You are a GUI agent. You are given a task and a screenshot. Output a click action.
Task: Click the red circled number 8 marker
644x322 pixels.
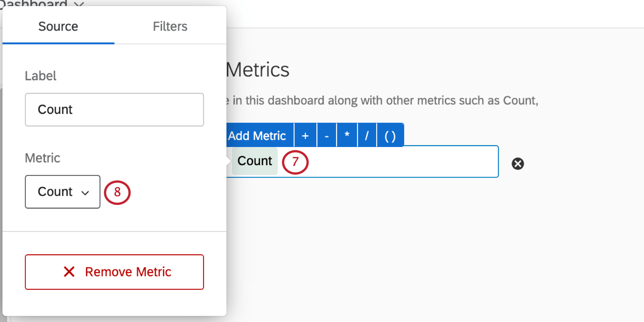coord(117,192)
